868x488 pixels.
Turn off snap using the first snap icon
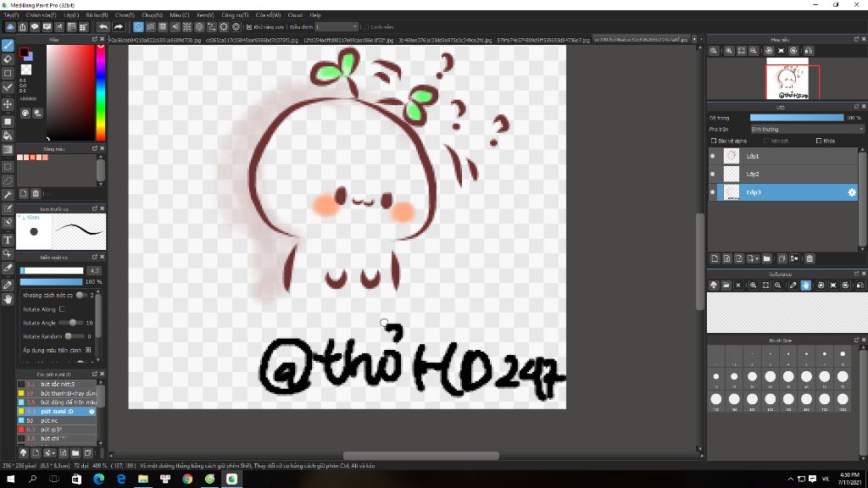point(138,26)
